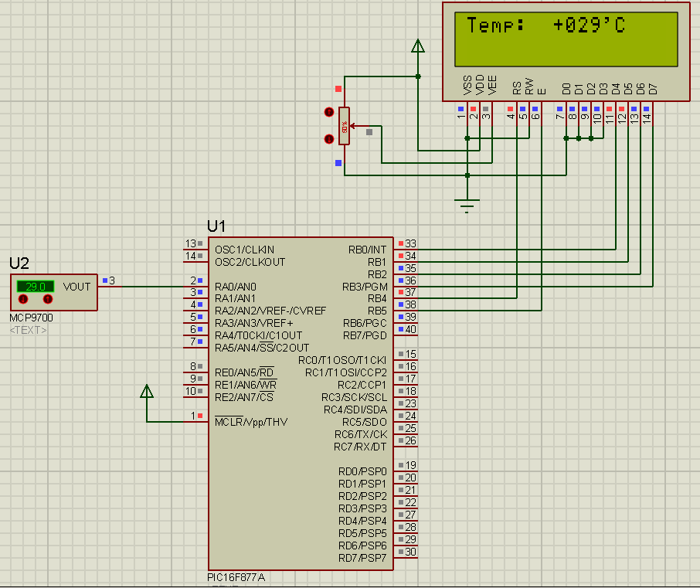Lower the potentiometer wiper with down arrow
Viewport: 700px width, 588px height.
tap(329, 139)
